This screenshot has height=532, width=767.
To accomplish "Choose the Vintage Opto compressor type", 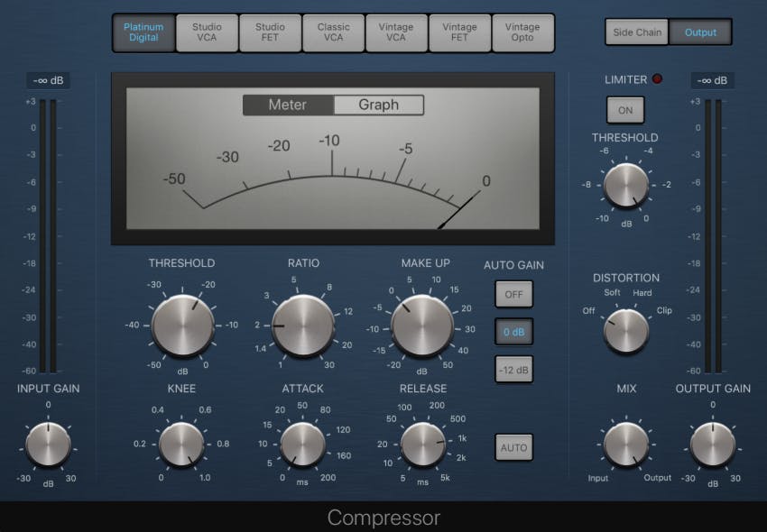I will (522, 32).
